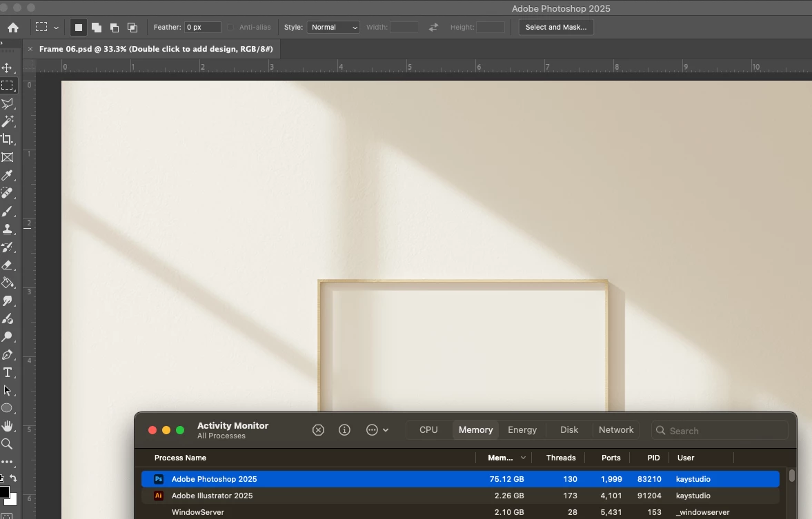Screen dimensions: 812x519
Task: Sort by Process Name column header
Action: click(x=180, y=458)
